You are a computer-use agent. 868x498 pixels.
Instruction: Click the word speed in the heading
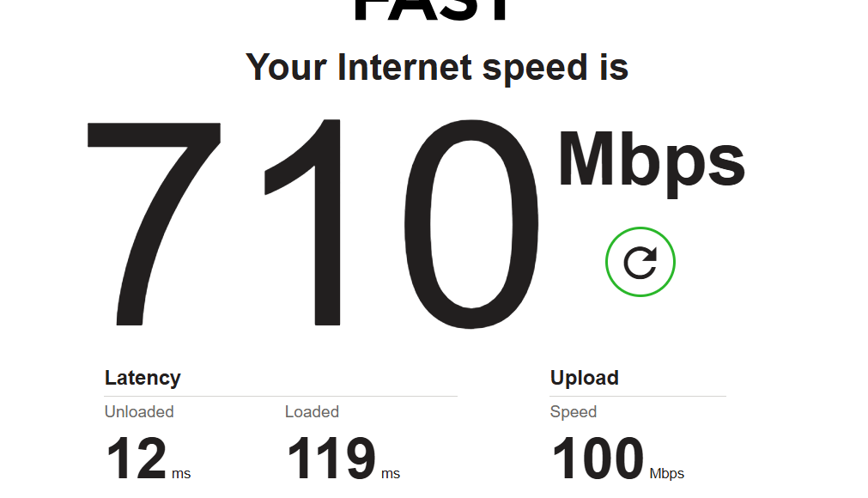[534, 69]
